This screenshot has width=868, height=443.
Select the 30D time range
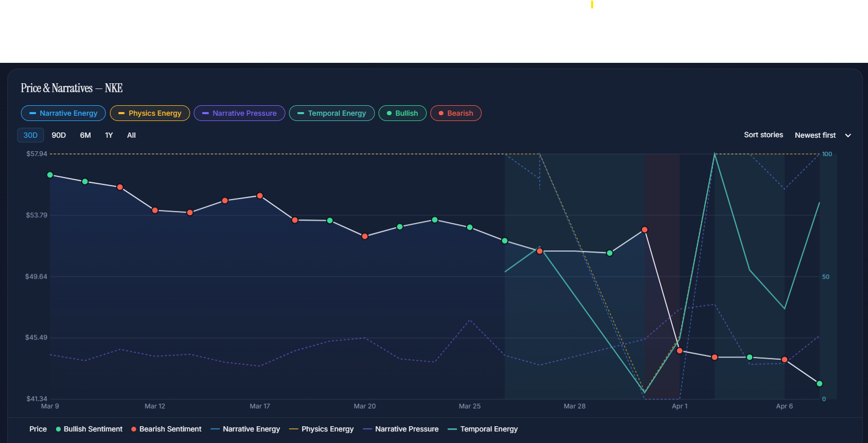point(30,135)
